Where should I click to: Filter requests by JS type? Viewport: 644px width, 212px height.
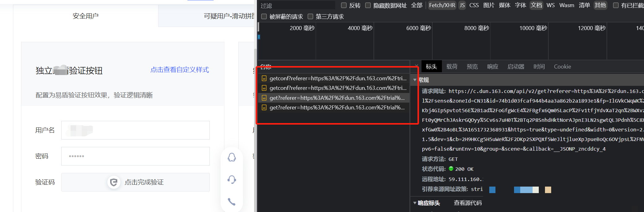(x=462, y=5)
